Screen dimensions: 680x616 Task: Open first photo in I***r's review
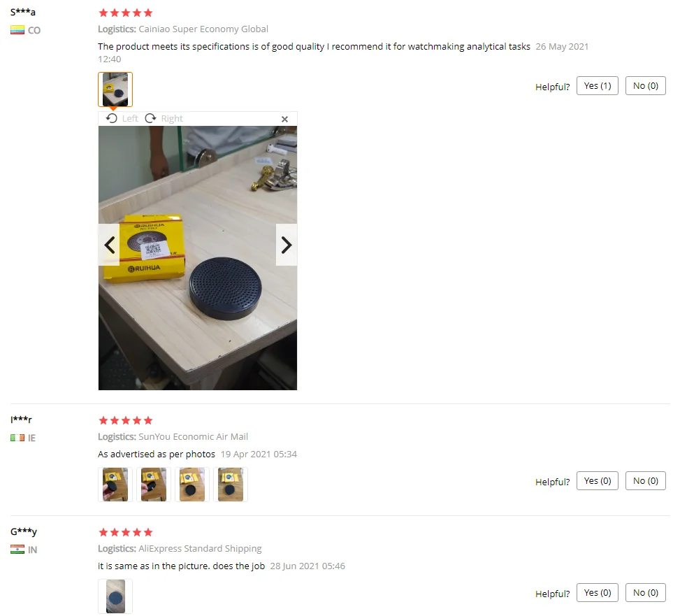pos(115,484)
